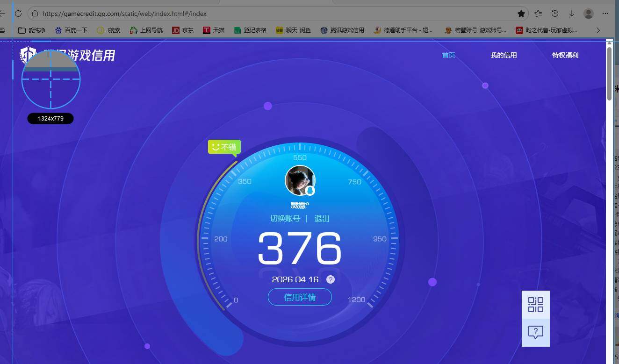The image size is (619, 364).
Task: Open the help chat floating button
Action: coord(535,332)
